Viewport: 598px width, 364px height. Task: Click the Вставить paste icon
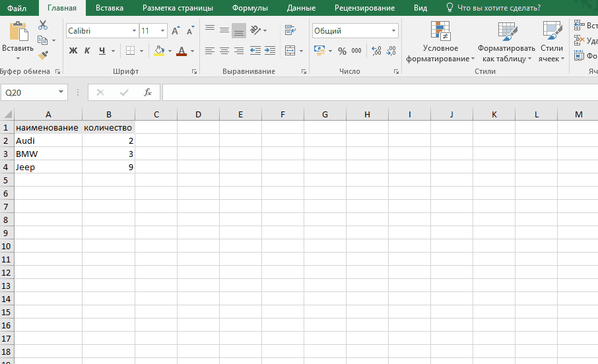(18, 31)
